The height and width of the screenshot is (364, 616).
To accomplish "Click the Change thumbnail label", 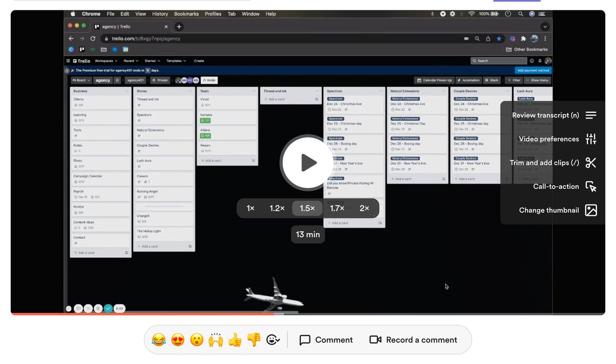I will 549,210.
